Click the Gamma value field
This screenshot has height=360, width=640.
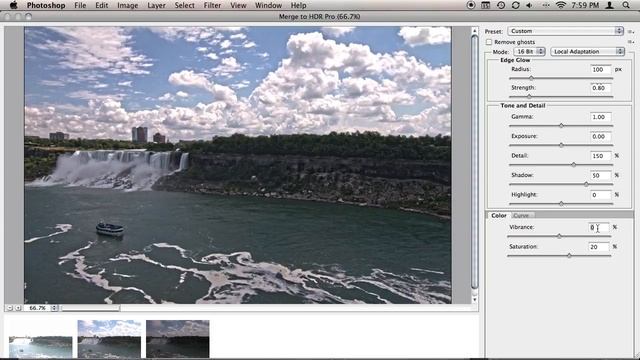pyautogui.click(x=600, y=117)
